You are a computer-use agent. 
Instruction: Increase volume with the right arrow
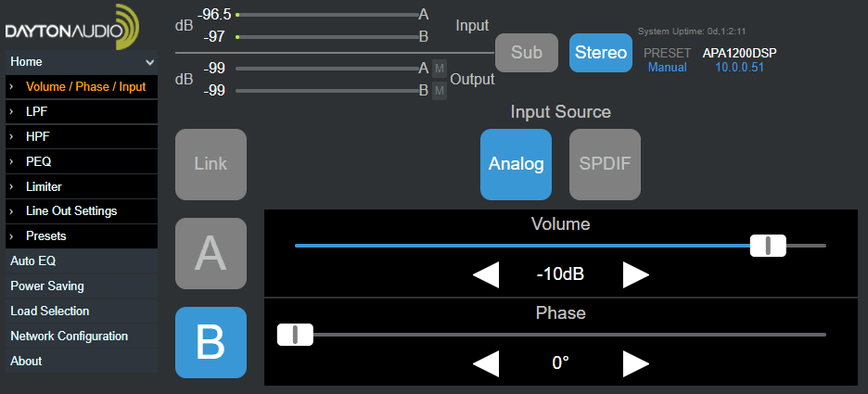click(x=635, y=275)
